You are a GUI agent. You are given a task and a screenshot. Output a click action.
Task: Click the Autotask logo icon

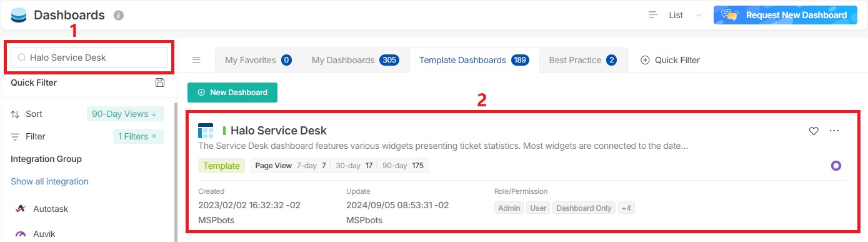pyautogui.click(x=21, y=209)
